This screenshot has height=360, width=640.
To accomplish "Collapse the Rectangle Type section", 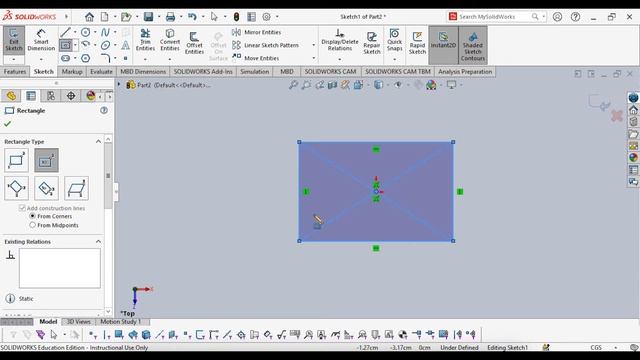I will (x=98, y=141).
